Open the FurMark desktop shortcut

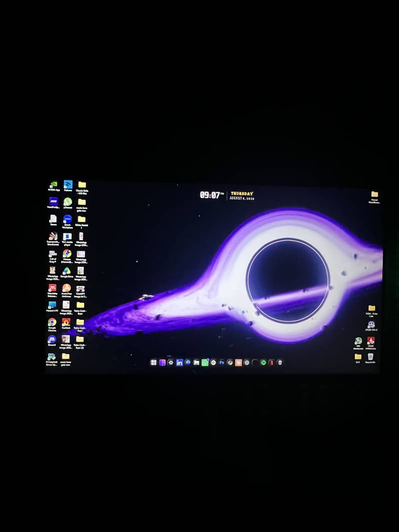[x=66, y=323]
